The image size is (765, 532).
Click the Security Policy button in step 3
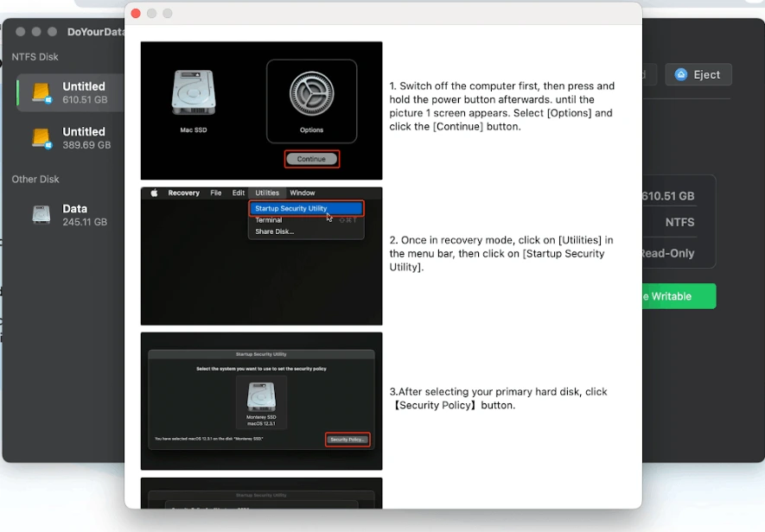(x=347, y=440)
